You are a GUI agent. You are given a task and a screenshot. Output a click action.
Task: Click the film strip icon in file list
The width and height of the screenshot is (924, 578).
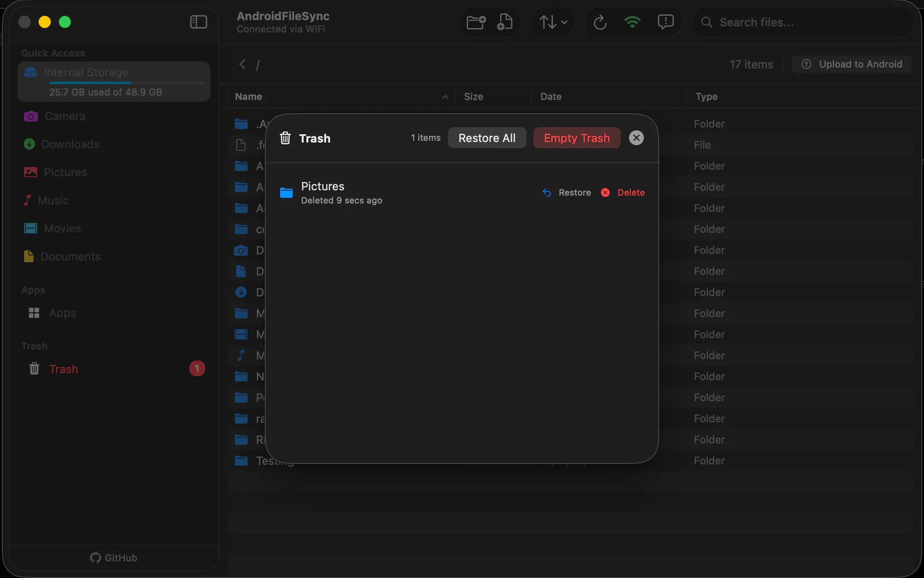point(241,334)
